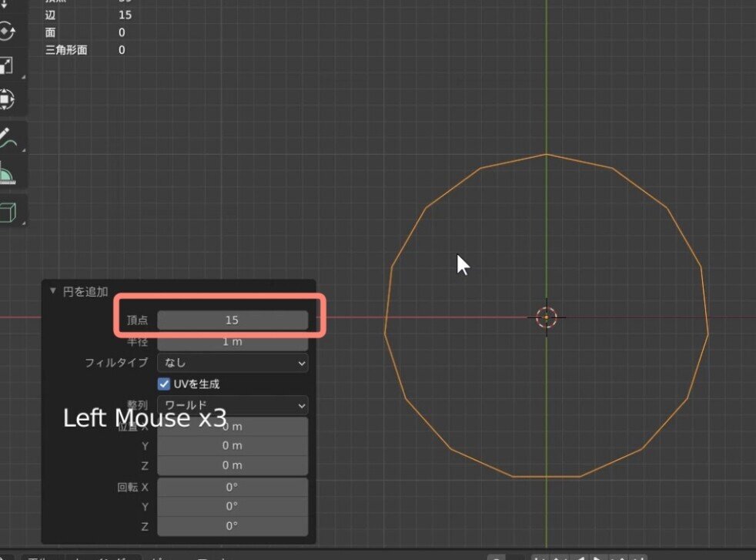Click the 円を追加 panel title

pyautogui.click(x=85, y=291)
